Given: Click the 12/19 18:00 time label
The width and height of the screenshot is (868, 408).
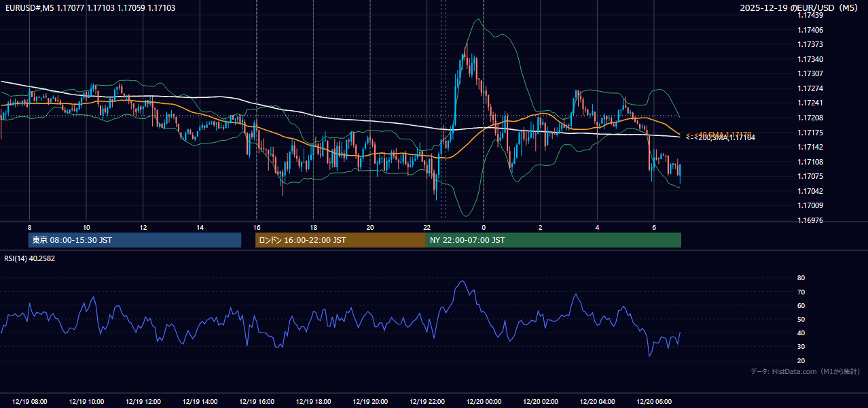Looking at the screenshot, I should pyautogui.click(x=313, y=402).
